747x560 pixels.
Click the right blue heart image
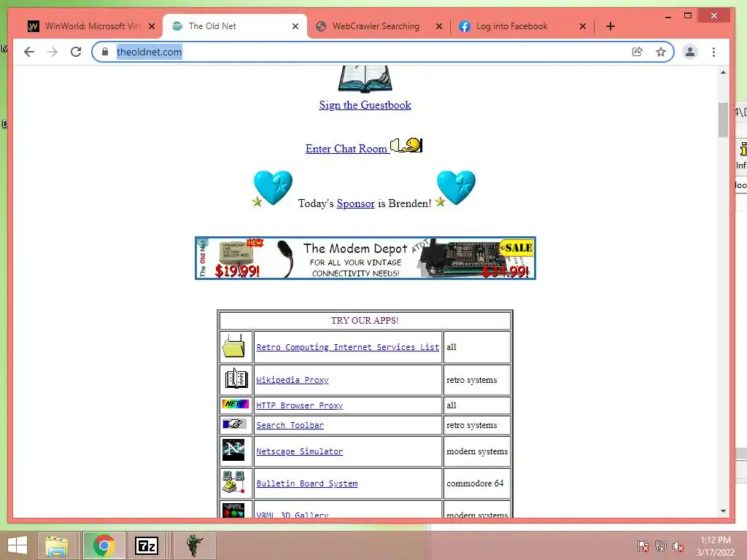456,187
